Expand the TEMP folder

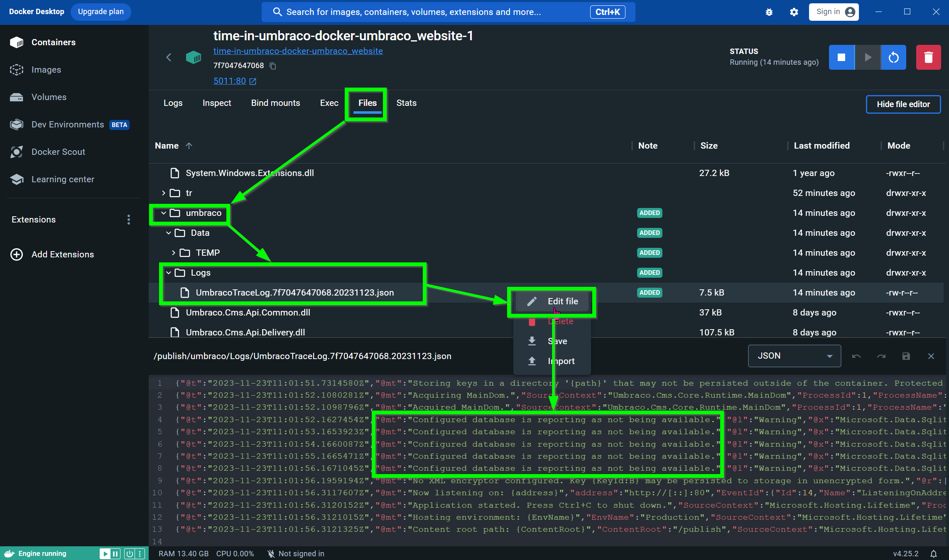pos(174,253)
